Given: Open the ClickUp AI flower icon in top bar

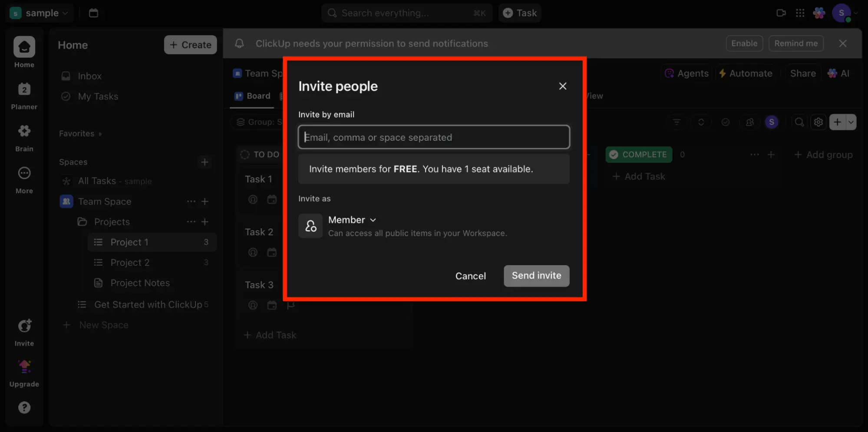Looking at the screenshot, I should (x=819, y=13).
